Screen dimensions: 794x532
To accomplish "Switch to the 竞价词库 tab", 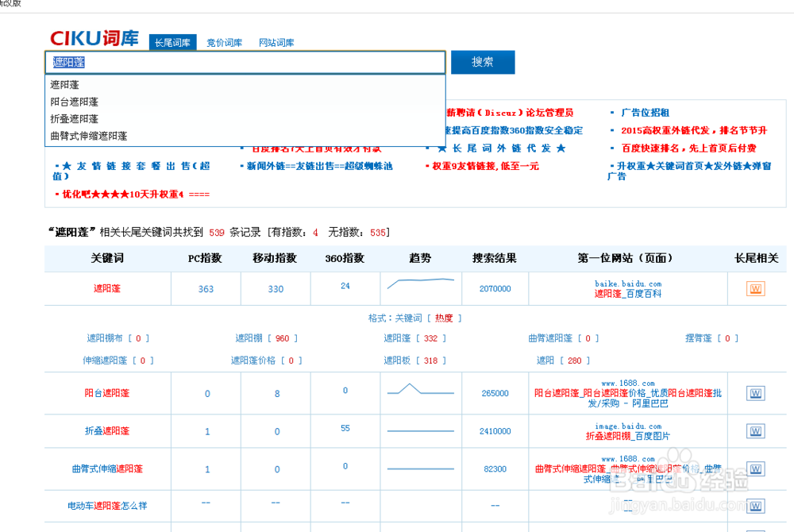I will coord(225,42).
